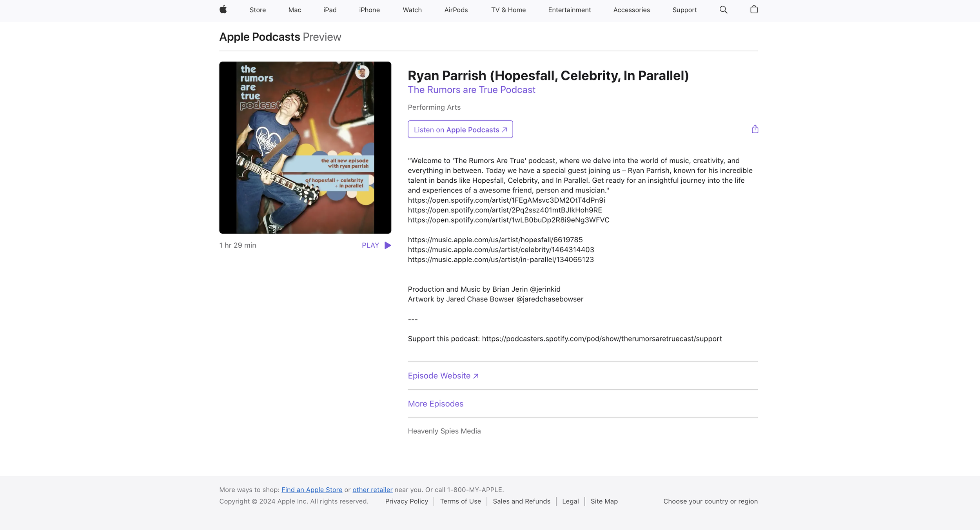
Task: Open the Privacy Policy footer link
Action: [407, 501]
